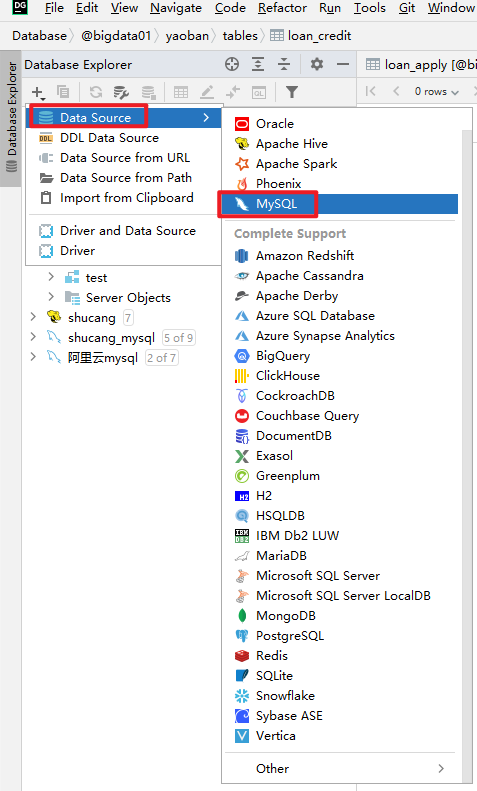Click the Edit Data table icon
This screenshot has height=791, width=477.
(181, 92)
